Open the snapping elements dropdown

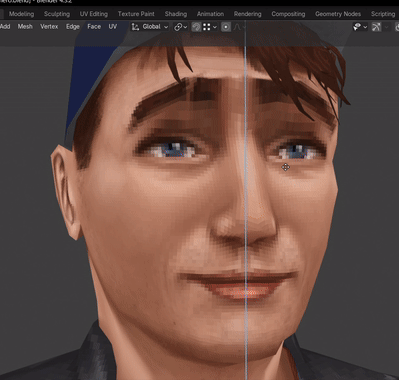click(x=210, y=27)
